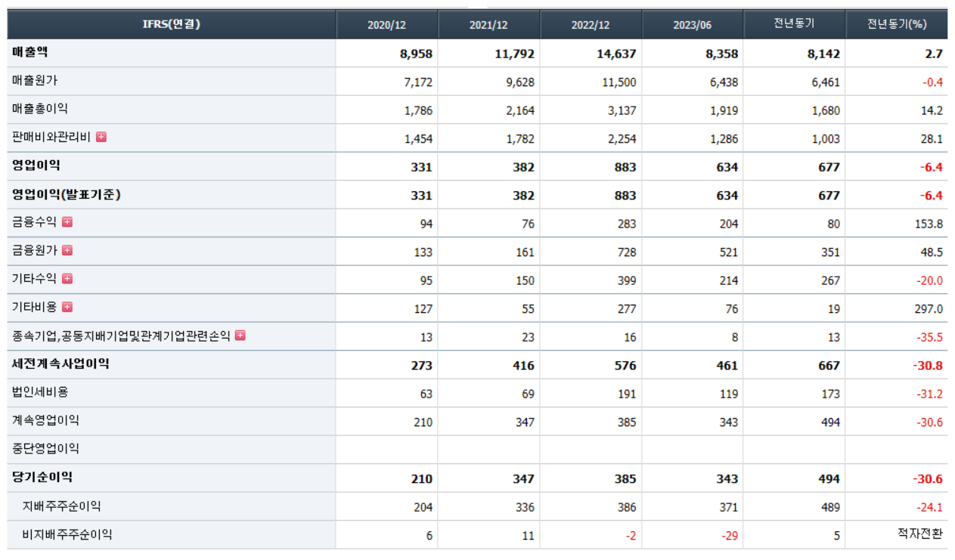Viewport: 955px width, 560px height.
Task: Select 금융원가 value 728
Action: tap(627, 252)
